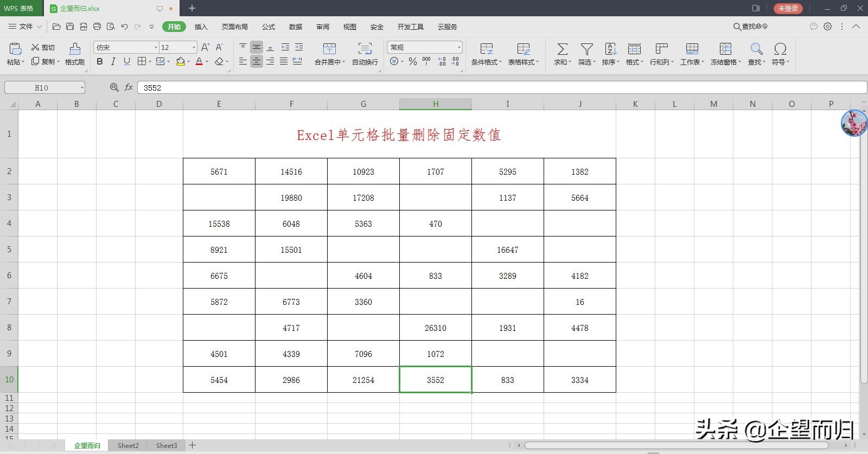
Task: Expand the Paste (粘贴) options arrow
Action: (23, 62)
